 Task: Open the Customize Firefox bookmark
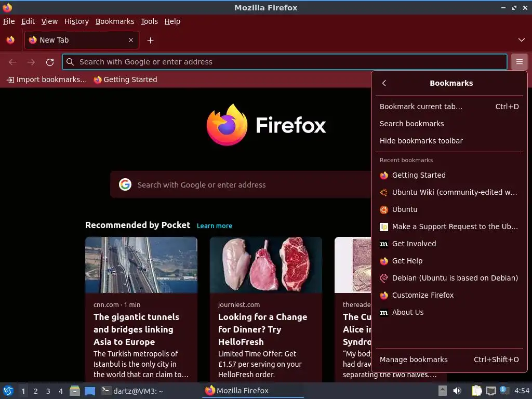click(449, 295)
